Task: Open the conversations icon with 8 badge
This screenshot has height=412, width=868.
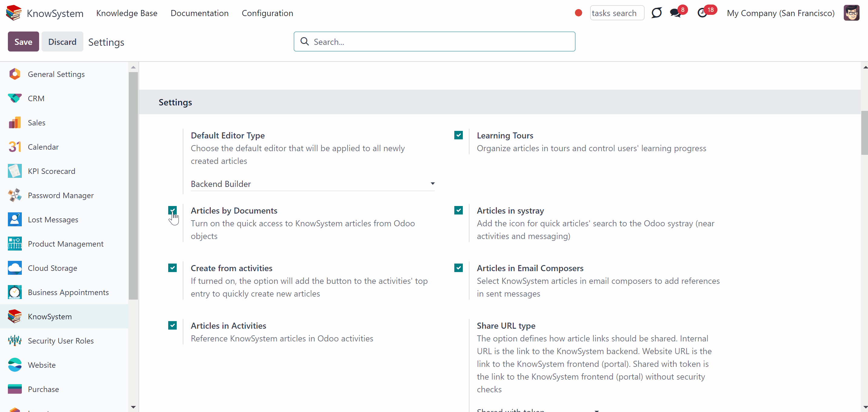Action: click(675, 13)
